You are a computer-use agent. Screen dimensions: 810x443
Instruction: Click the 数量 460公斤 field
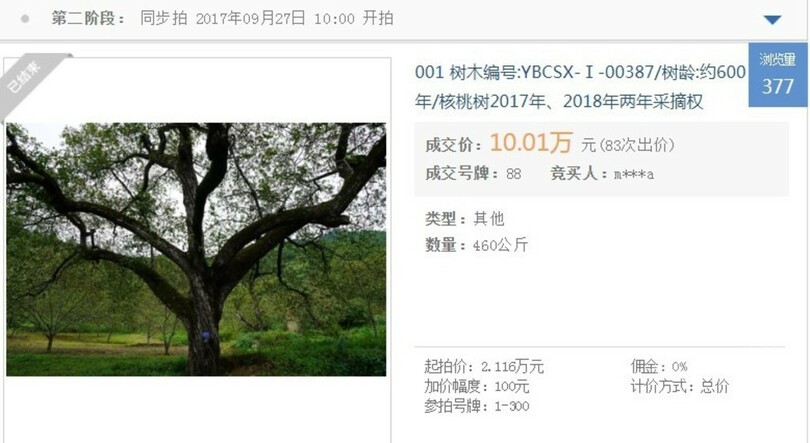(x=476, y=244)
